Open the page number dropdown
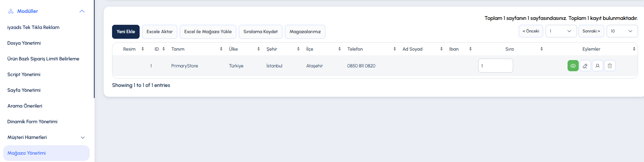644x162 pixels. (561, 31)
